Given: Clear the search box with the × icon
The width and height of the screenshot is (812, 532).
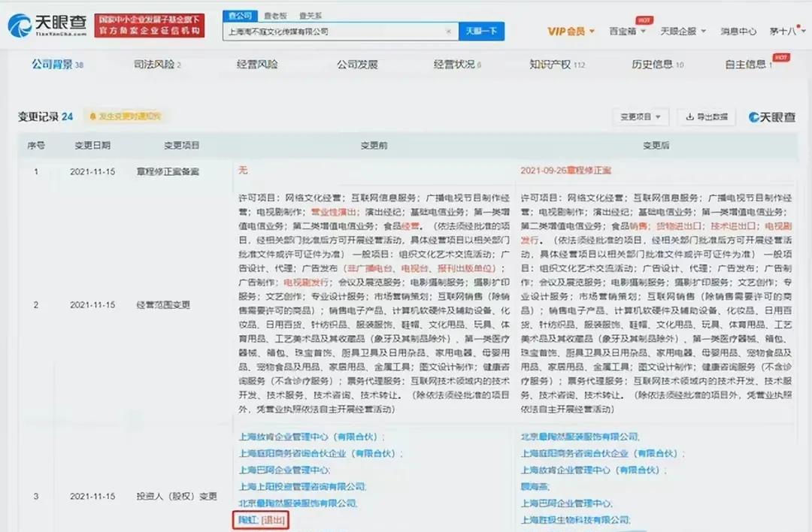Looking at the screenshot, I should [448, 32].
